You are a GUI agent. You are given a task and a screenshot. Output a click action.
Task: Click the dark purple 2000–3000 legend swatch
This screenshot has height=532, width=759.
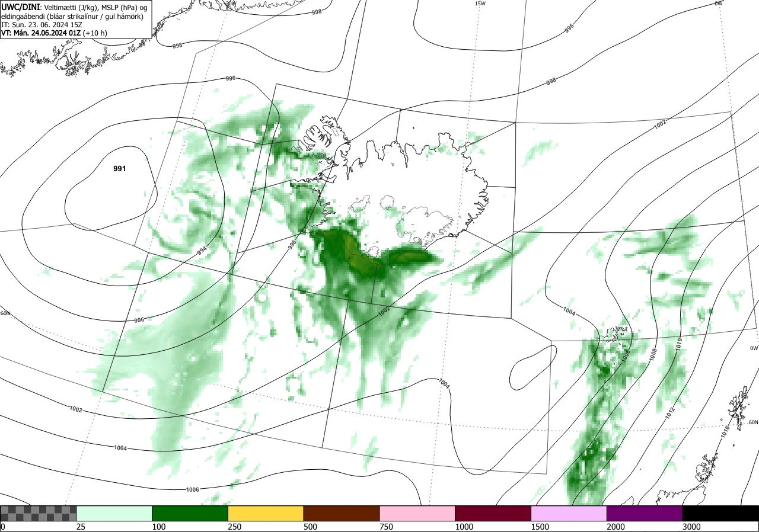(x=645, y=513)
